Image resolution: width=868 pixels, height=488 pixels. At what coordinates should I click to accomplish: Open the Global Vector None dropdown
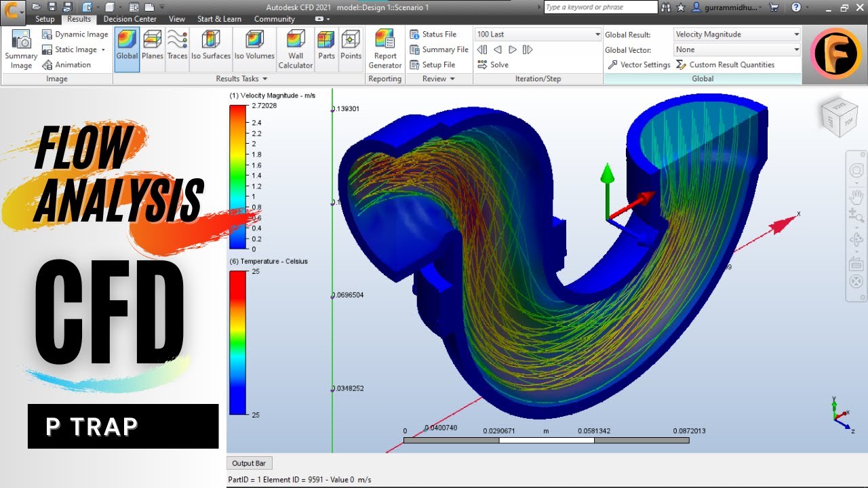(737, 49)
